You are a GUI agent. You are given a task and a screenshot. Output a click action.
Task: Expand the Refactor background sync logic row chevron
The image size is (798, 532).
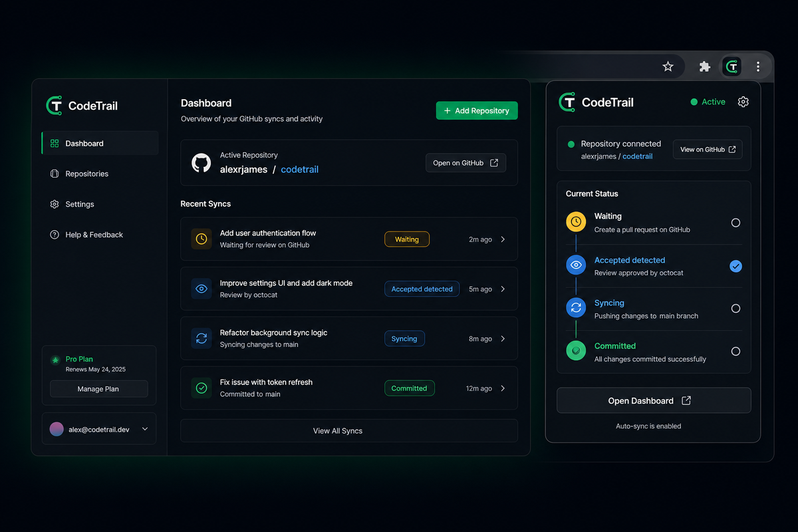pyautogui.click(x=503, y=338)
